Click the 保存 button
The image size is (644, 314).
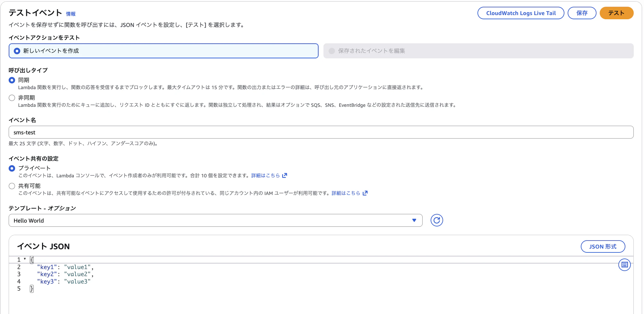(x=582, y=13)
